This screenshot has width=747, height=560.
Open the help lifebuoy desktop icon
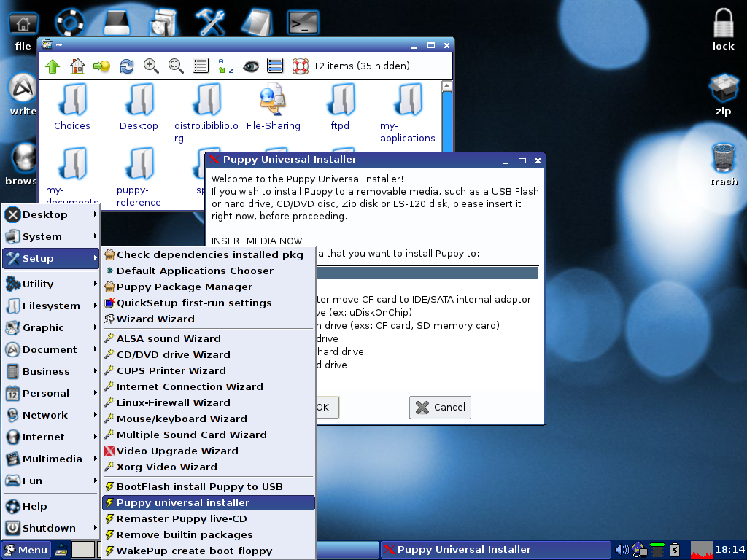tap(69, 22)
